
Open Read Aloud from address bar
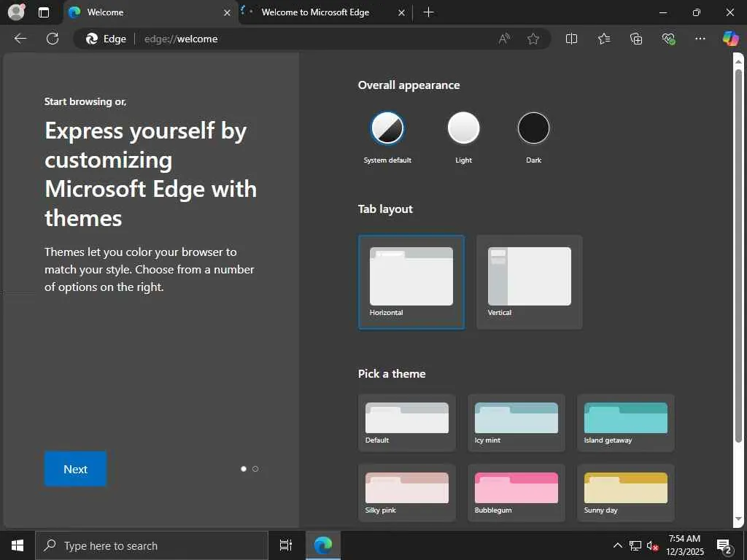tap(504, 39)
